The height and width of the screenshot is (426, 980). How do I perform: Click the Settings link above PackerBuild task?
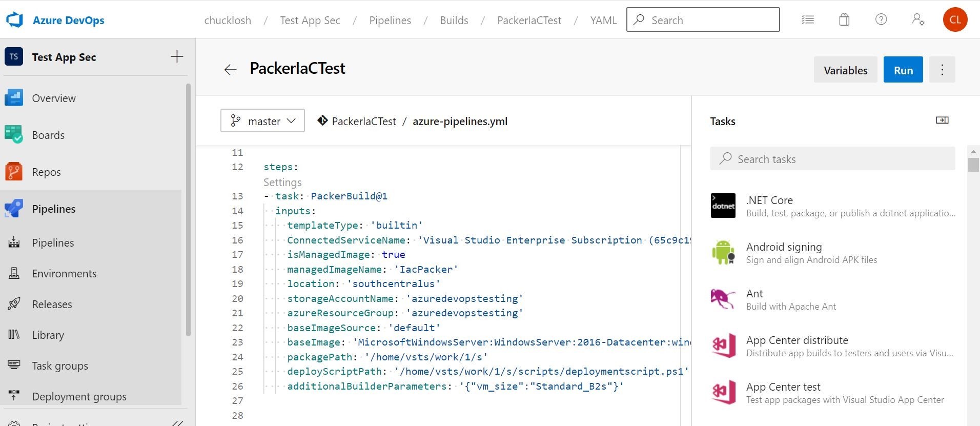tap(282, 182)
